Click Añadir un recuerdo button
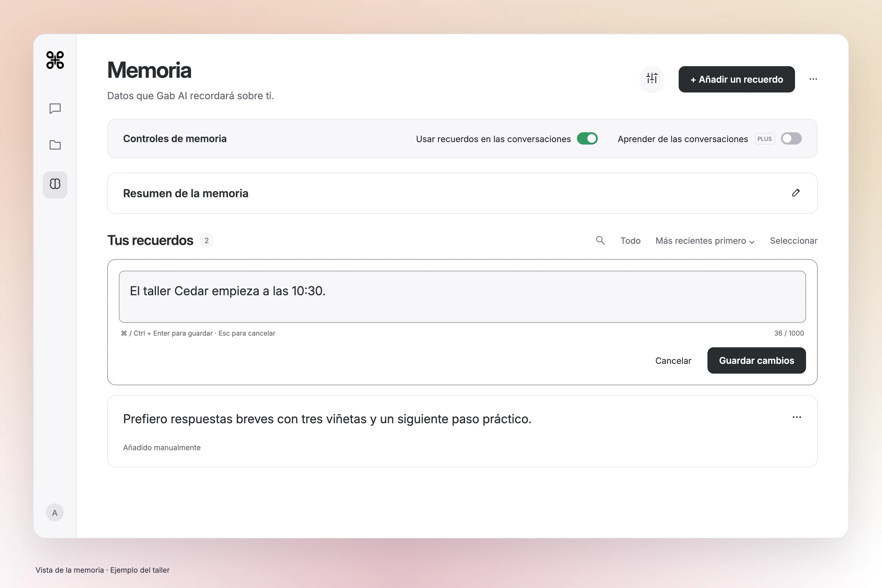 pyautogui.click(x=737, y=79)
